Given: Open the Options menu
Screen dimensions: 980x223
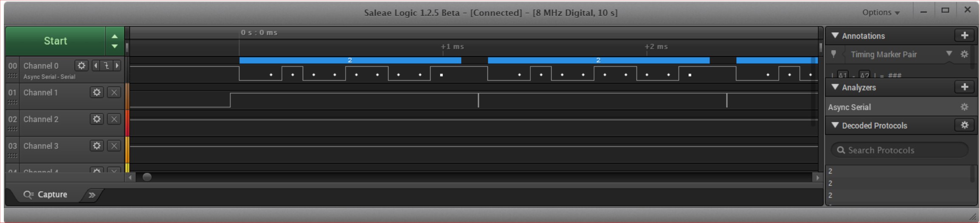Looking at the screenshot, I should click(881, 12).
